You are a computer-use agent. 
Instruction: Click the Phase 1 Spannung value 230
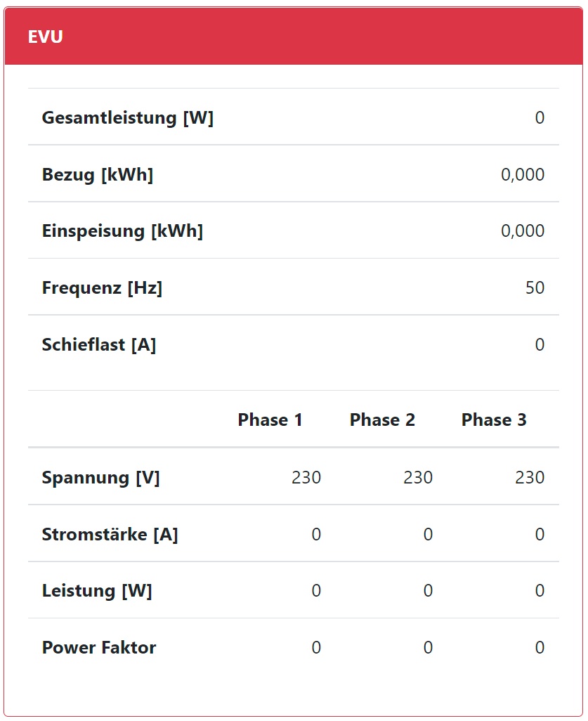coord(306,478)
